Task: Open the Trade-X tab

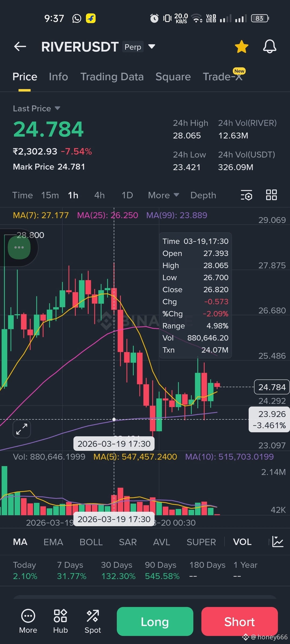Action: coord(223,77)
